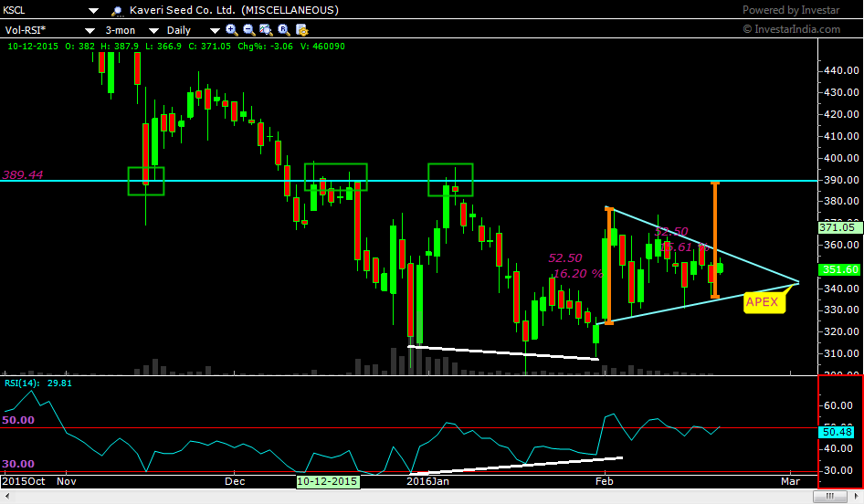Click the 2015Oct label on the date axis
The image size is (864, 504).
24,481
